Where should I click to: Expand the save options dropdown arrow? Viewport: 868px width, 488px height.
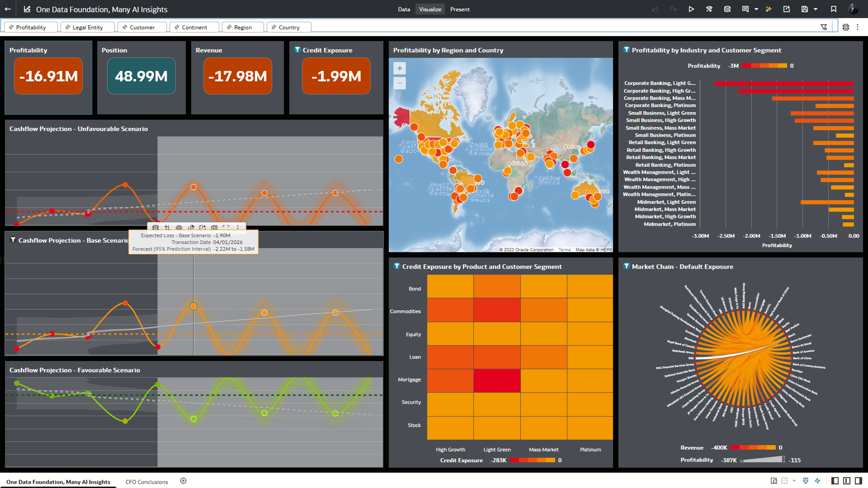pos(815,9)
